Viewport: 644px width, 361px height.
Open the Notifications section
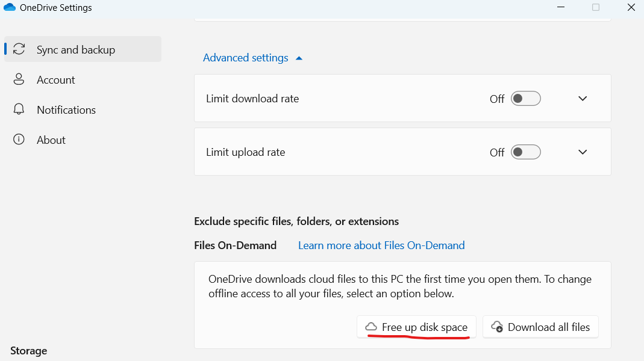coord(66,110)
